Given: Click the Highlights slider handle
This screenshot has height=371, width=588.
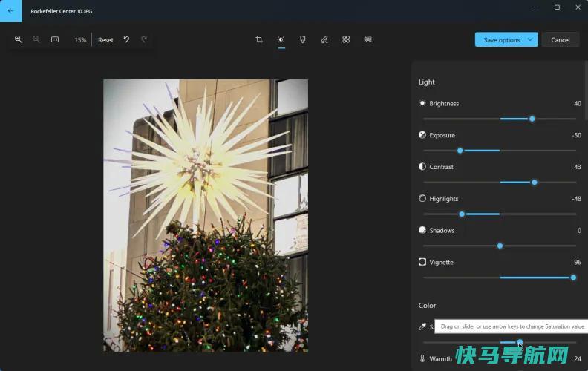Looking at the screenshot, I should click(x=462, y=214).
